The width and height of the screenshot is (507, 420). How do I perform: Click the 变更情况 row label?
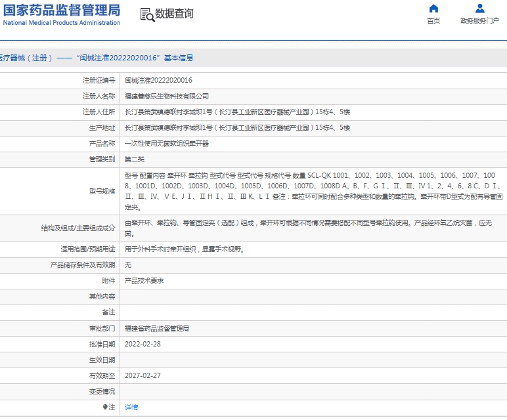coord(102,392)
